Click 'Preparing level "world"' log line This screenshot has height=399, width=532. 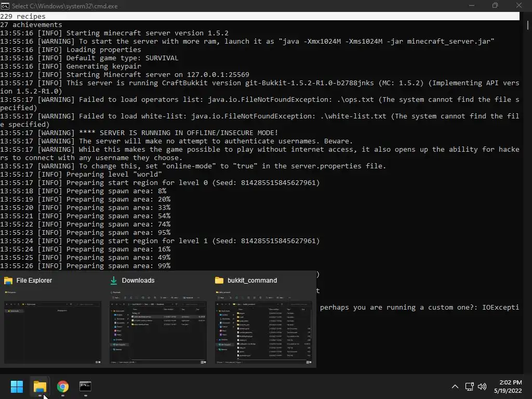[81, 175]
